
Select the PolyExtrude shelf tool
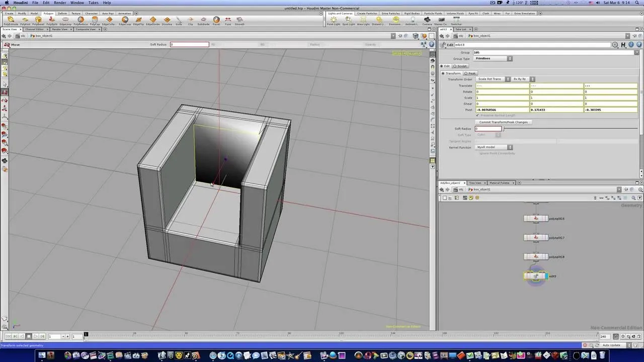tap(11, 21)
